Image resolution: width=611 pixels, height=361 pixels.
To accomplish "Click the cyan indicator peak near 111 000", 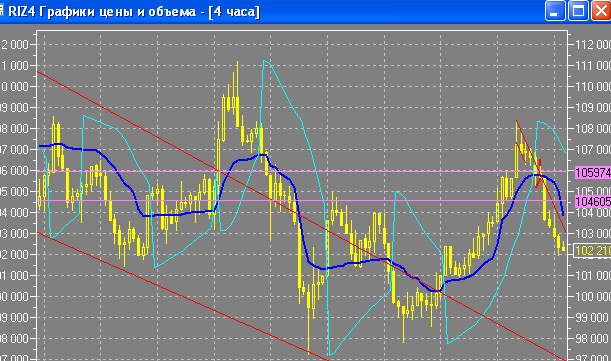I will 265,61.
